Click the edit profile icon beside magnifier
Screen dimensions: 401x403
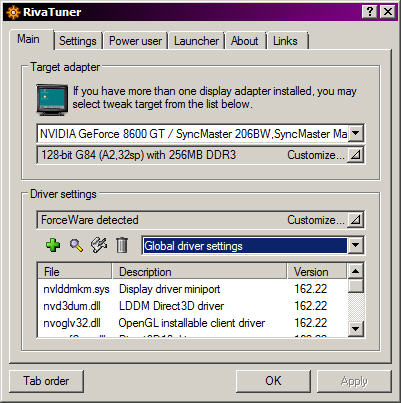99,245
